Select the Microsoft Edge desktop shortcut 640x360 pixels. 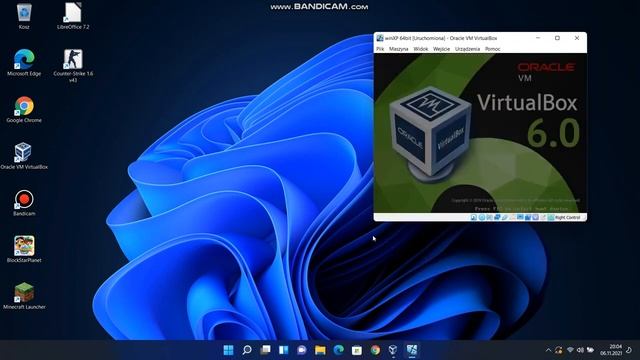(x=24, y=63)
